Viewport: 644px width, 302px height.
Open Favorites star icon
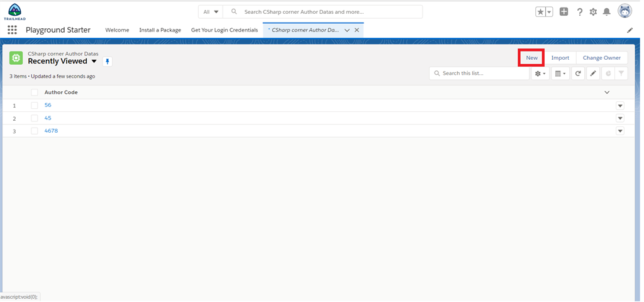540,12
